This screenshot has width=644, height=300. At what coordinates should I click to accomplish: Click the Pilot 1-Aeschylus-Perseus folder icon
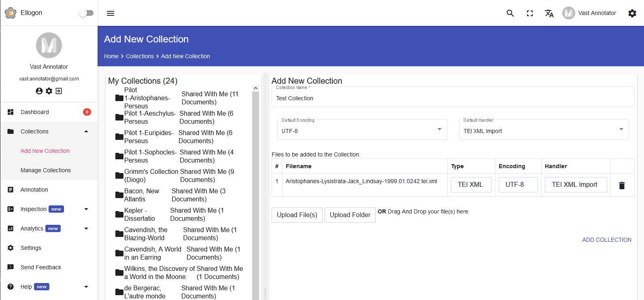119,117
